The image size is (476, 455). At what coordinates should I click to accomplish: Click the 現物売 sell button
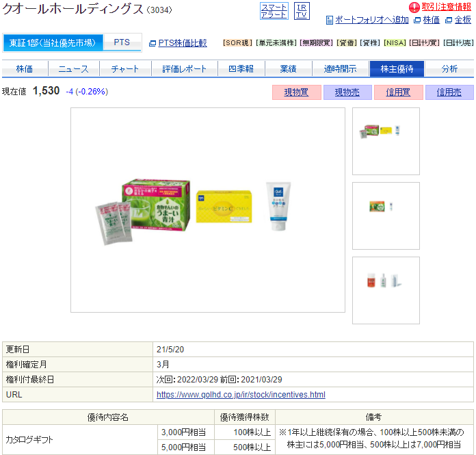point(347,92)
